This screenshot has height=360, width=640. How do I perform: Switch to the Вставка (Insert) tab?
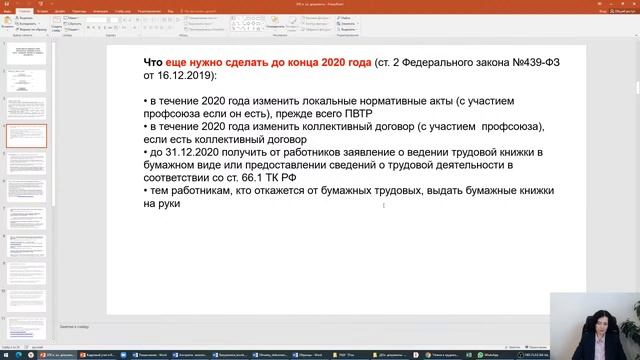click(42, 11)
